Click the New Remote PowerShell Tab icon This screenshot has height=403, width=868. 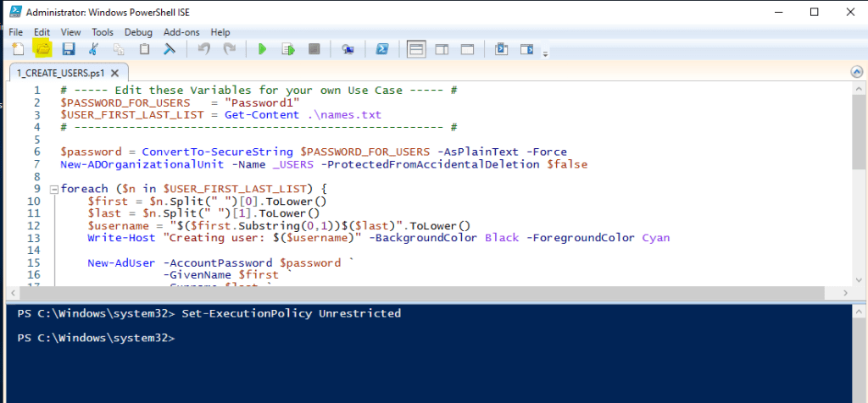(348, 49)
